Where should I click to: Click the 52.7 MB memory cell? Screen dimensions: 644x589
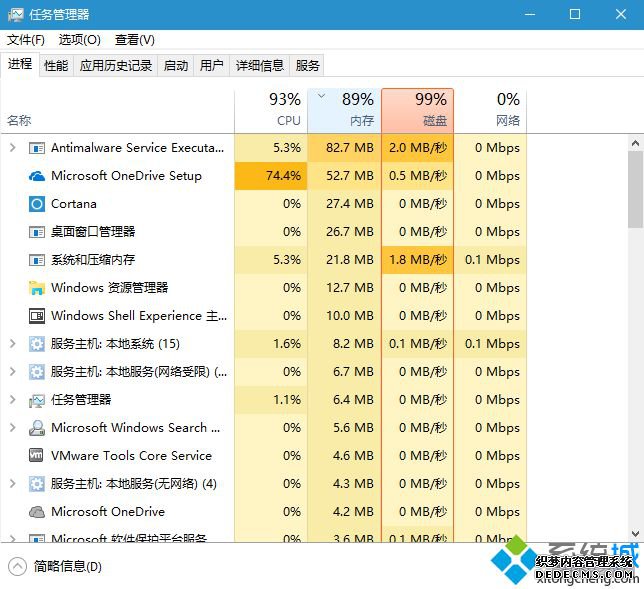(344, 176)
